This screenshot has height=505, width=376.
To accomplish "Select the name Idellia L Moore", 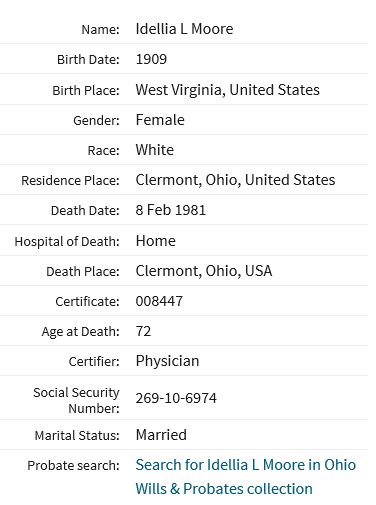I will pyautogui.click(x=184, y=29).
